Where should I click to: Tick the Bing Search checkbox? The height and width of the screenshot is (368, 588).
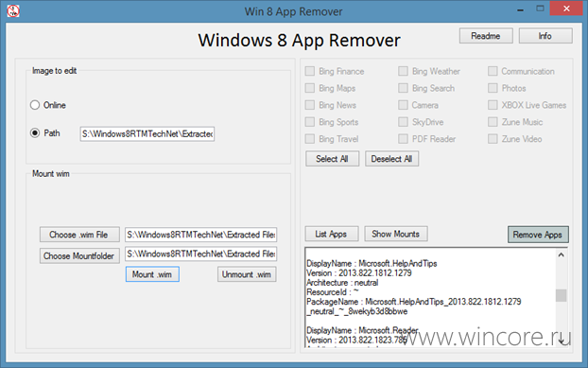(403, 88)
